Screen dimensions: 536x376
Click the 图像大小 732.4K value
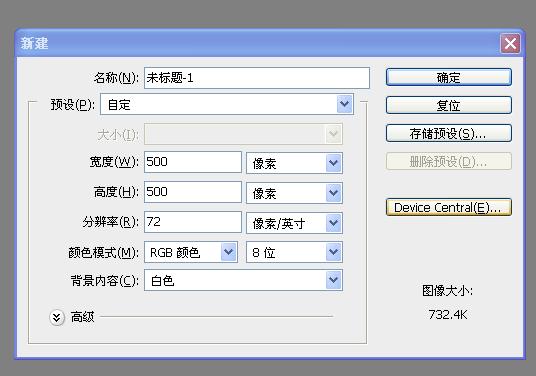[448, 314]
